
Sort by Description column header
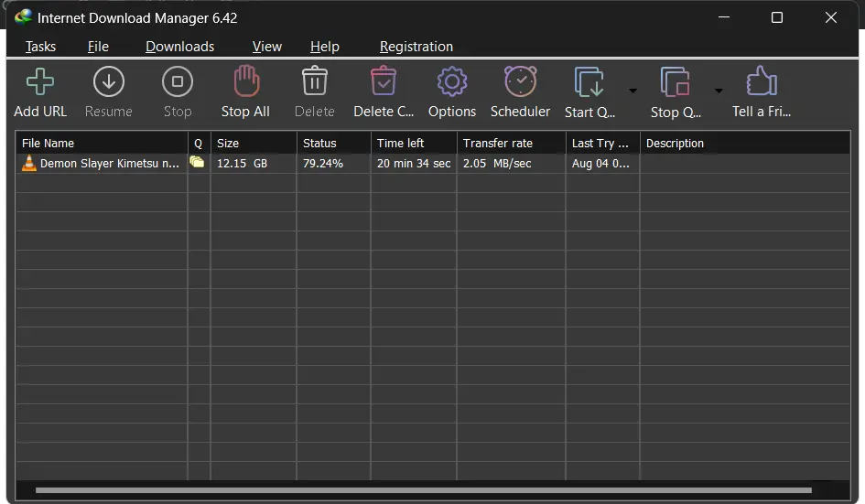[x=745, y=144]
